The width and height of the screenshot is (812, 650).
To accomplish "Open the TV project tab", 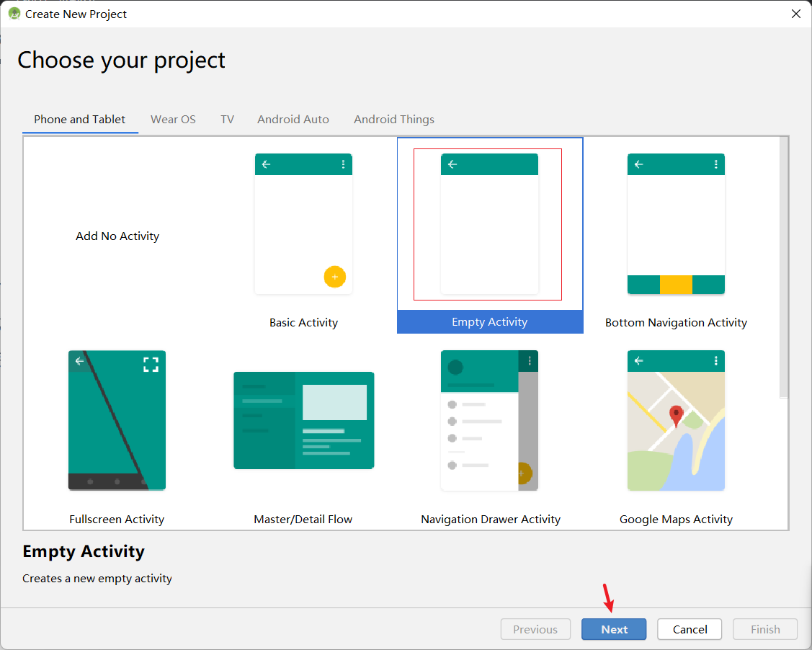I will [x=227, y=119].
